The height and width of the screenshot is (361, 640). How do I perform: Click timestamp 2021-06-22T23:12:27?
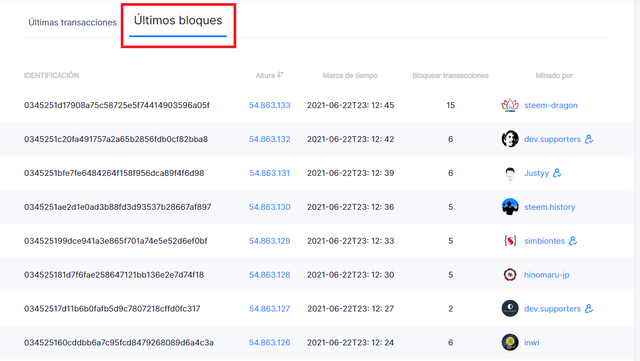[x=351, y=309]
